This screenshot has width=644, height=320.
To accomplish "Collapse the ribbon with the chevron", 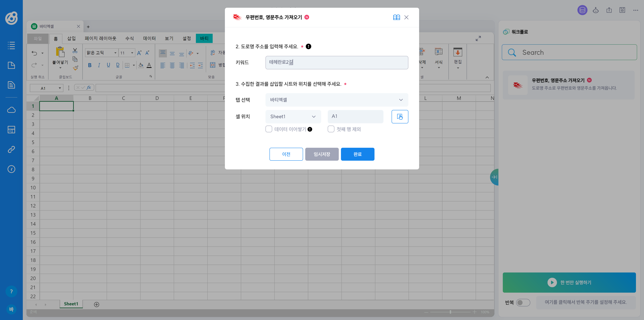I will click(x=487, y=77).
